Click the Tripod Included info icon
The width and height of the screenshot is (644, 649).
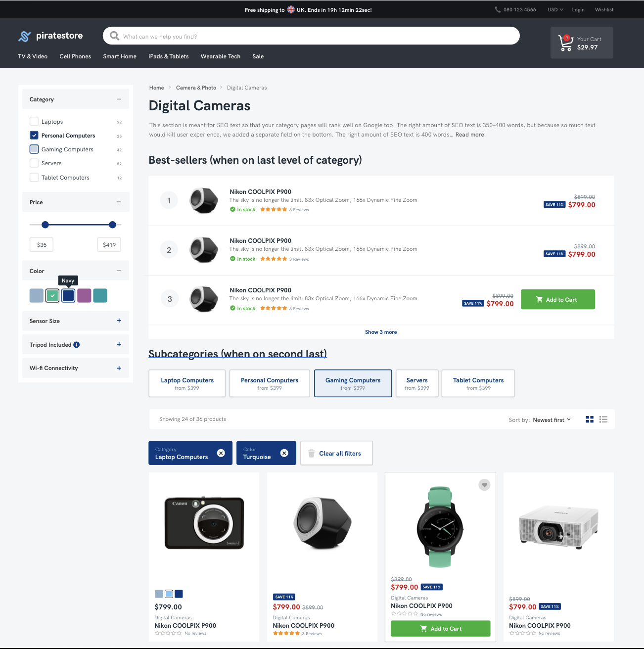(77, 345)
